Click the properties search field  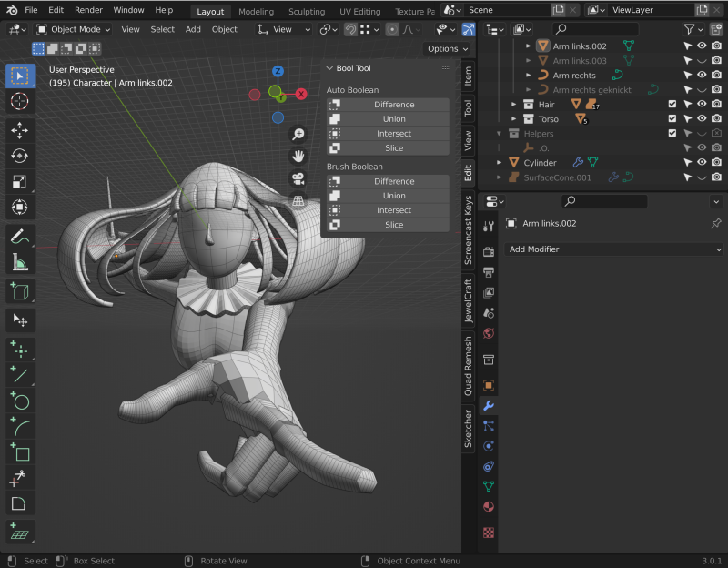pos(604,201)
